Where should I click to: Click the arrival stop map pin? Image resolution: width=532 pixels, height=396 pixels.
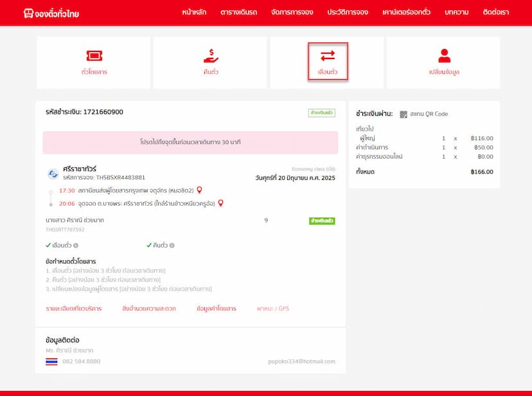pos(221,203)
